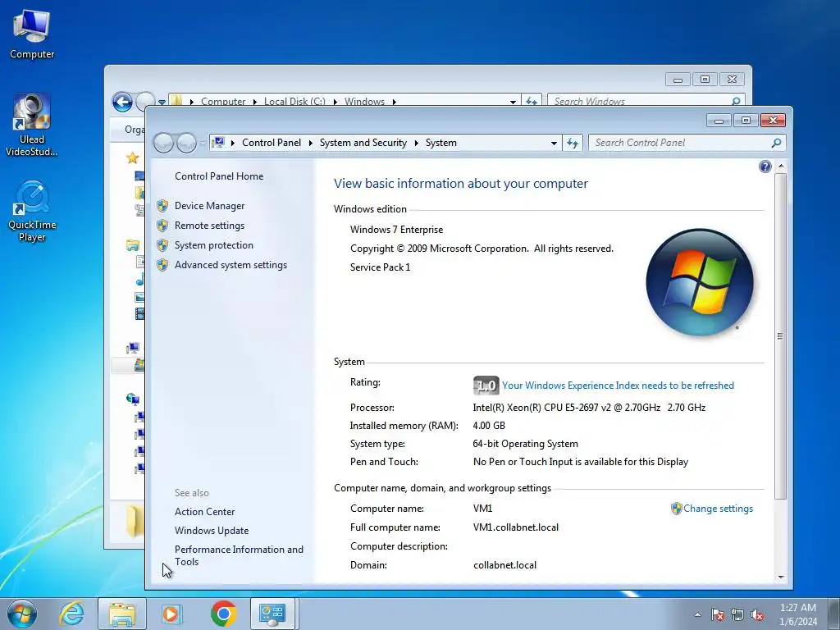The height and width of the screenshot is (630, 840).
Task: Launch Ulead VideoStudio desktop shortcut
Action: pyautogui.click(x=32, y=125)
